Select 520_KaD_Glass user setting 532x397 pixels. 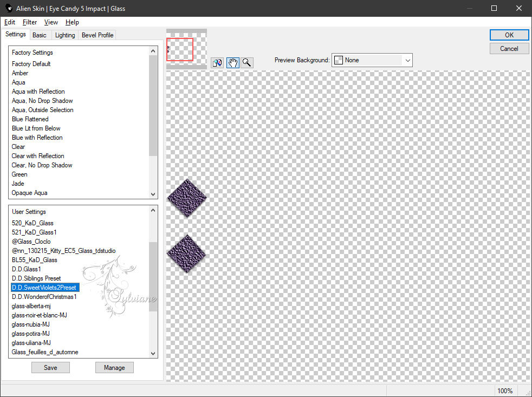pyautogui.click(x=33, y=223)
